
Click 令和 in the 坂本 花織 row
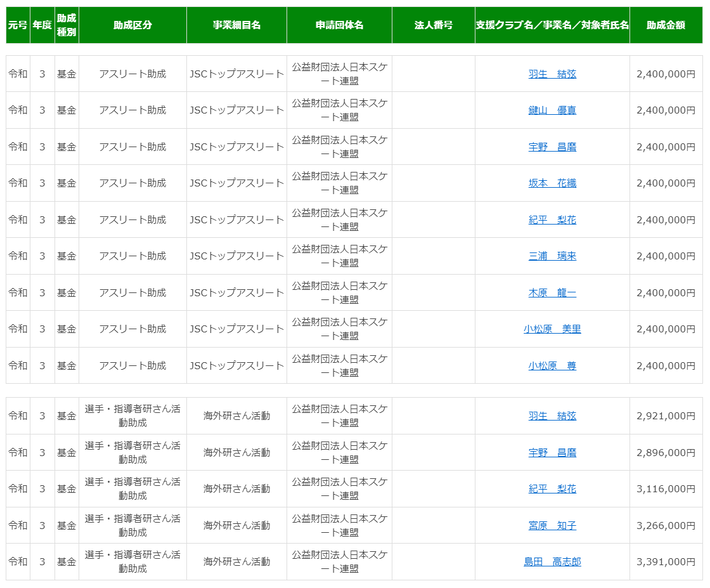(x=18, y=183)
